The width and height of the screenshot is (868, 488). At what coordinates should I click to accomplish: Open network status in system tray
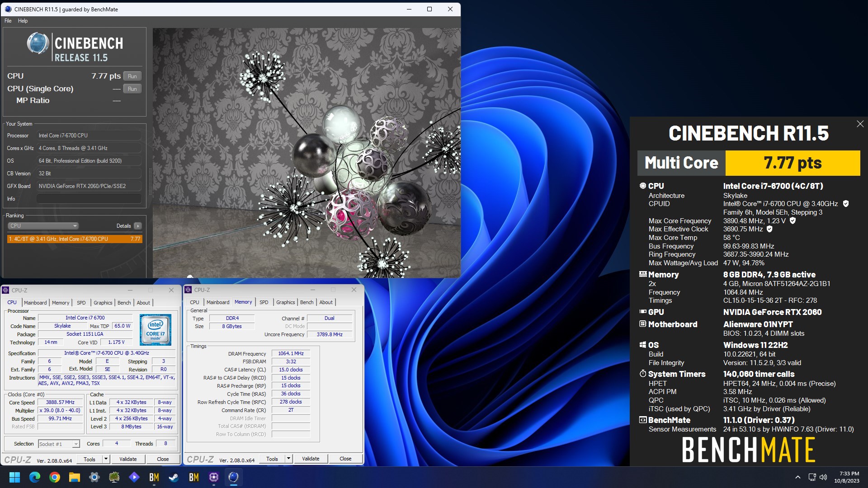[x=812, y=477]
